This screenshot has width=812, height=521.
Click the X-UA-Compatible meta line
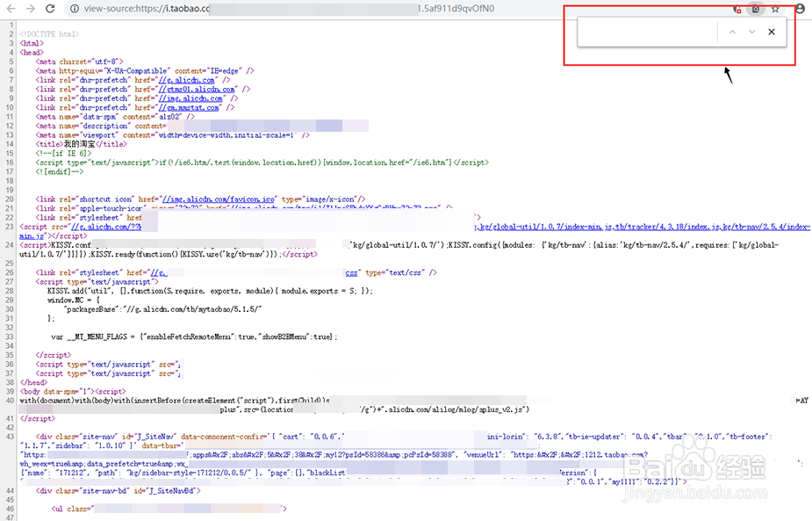tap(145, 71)
